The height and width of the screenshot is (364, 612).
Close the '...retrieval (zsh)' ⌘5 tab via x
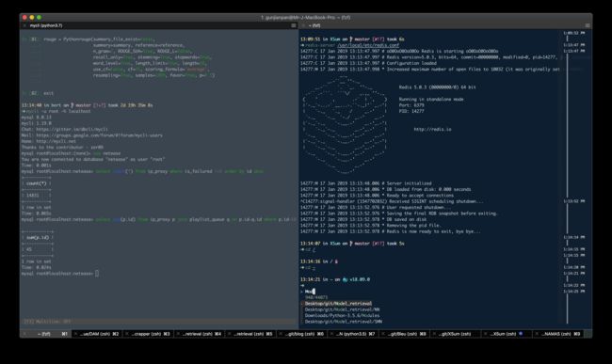click(230, 334)
